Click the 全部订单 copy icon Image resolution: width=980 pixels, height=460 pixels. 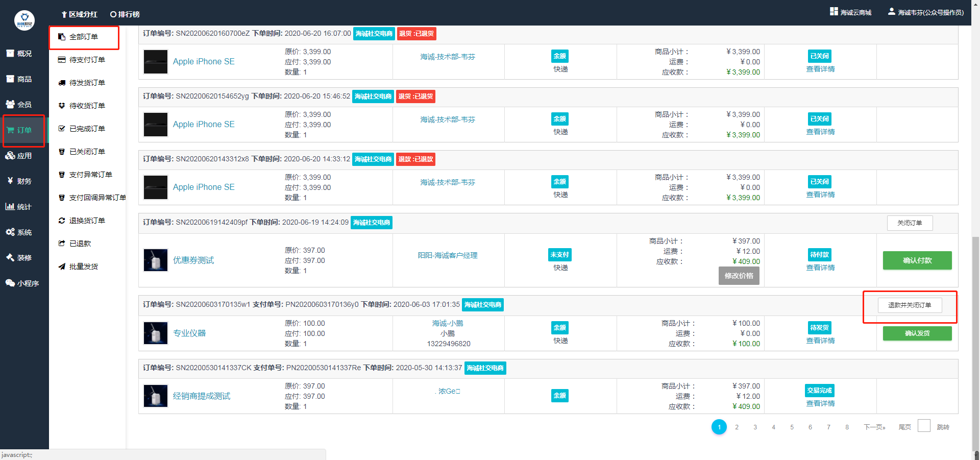click(x=62, y=37)
